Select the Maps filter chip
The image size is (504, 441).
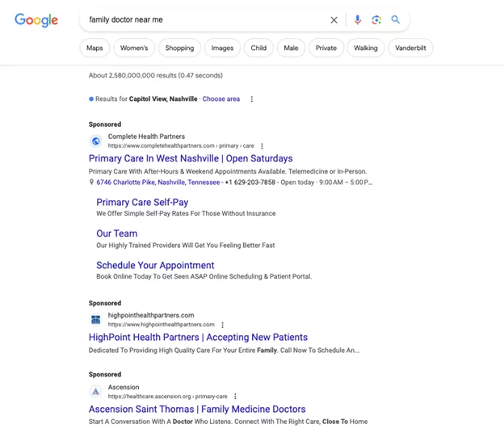(94, 48)
